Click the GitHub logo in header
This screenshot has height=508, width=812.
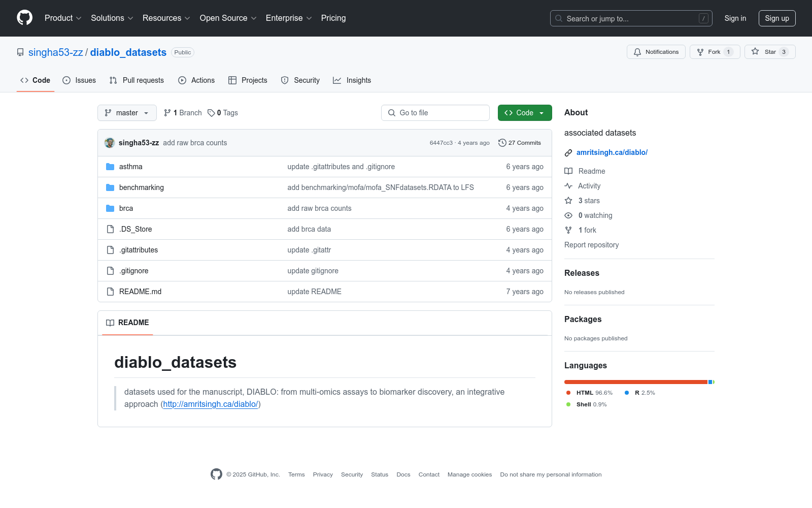point(24,18)
